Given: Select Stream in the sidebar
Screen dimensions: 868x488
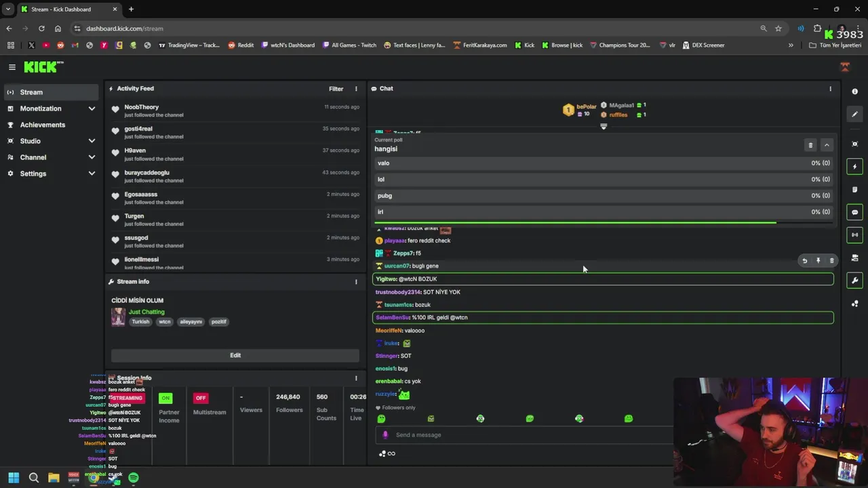Looking at the screenshot, I should coord(51,92).
